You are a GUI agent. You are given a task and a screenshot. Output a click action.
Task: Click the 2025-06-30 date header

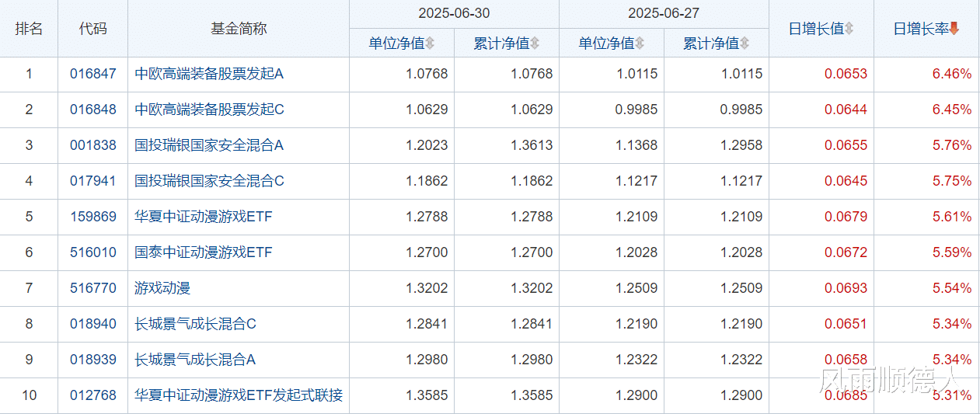pyautogui.click(x=454, y=14)
